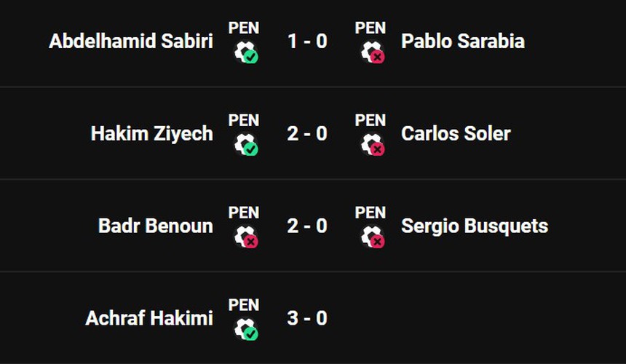Image resolution: width=626 pixels, height=364 pixels.
Task: Click Carlos Soler's missed penalty icon
Action: (372, 144)
